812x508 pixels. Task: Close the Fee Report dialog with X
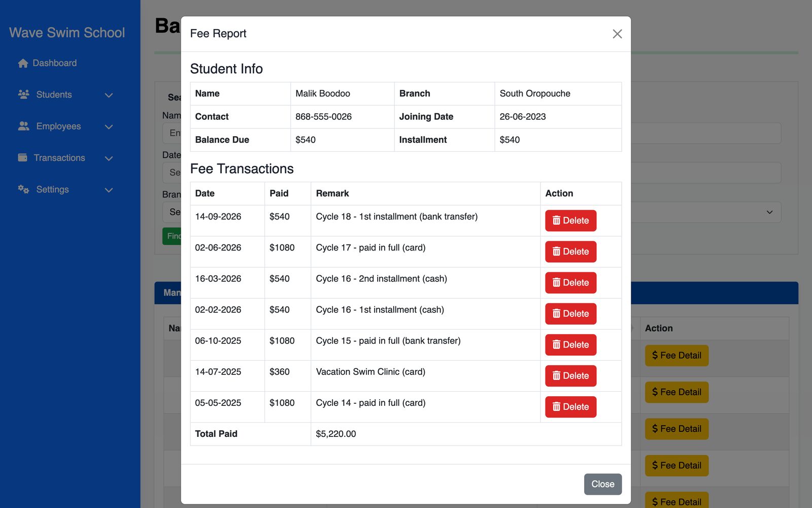pos(617,34)
